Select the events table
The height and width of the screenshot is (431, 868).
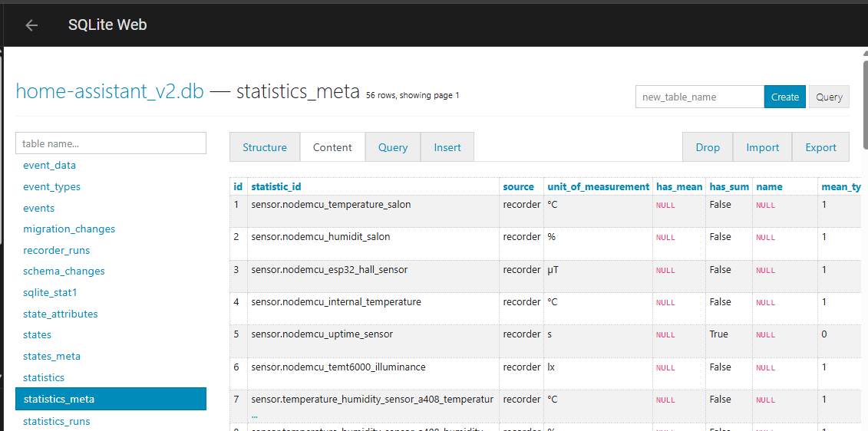click(38, 208)
